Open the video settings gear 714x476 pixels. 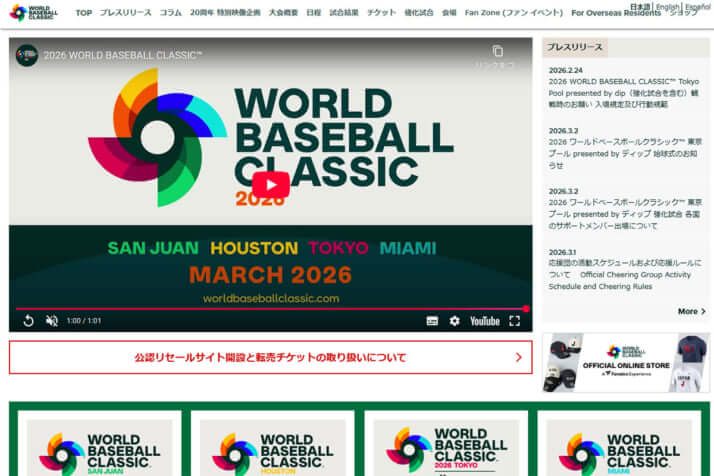pyautogui.click(x=454, y=321)
